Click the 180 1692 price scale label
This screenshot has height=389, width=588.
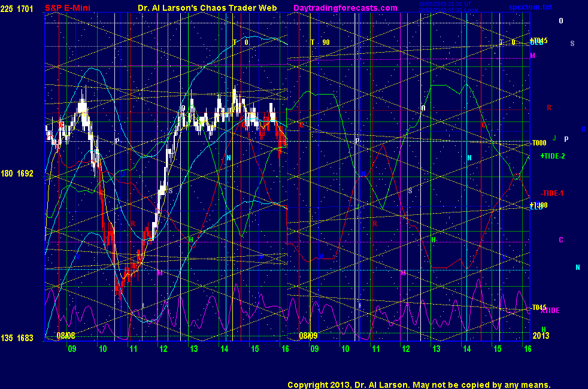pyautogui.click(x=17, y=174)
